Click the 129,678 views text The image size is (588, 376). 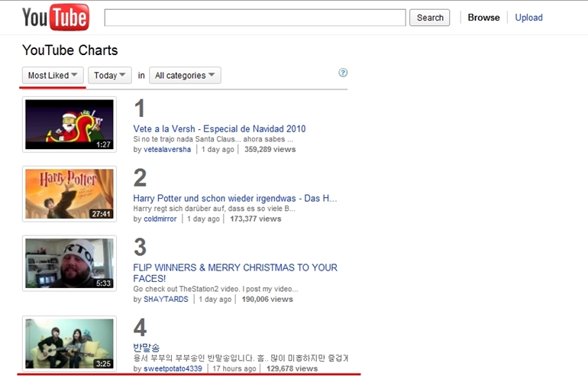[x=292, y=368]
